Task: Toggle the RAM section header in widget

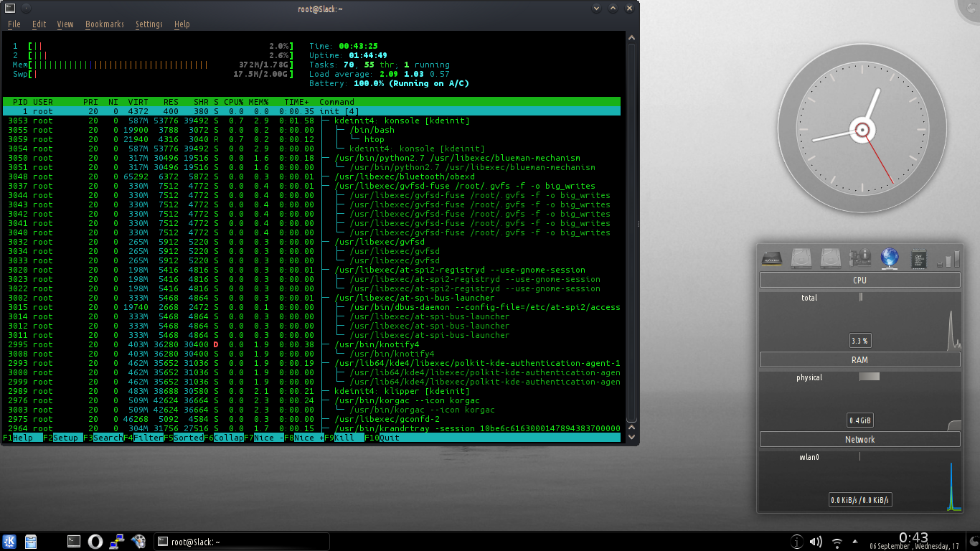Action: click(859, 360)
